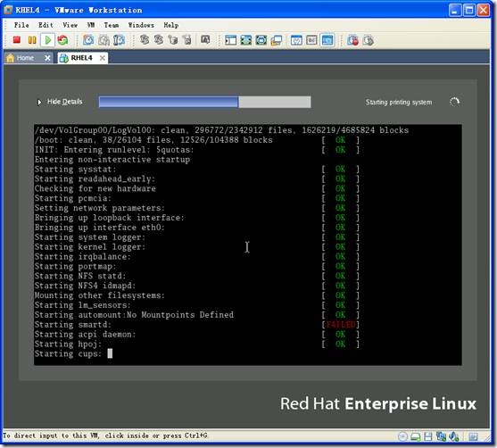497x448 pixels.
Task: Click the VMware Workstation title bar icon
Action: pos(8,10)
